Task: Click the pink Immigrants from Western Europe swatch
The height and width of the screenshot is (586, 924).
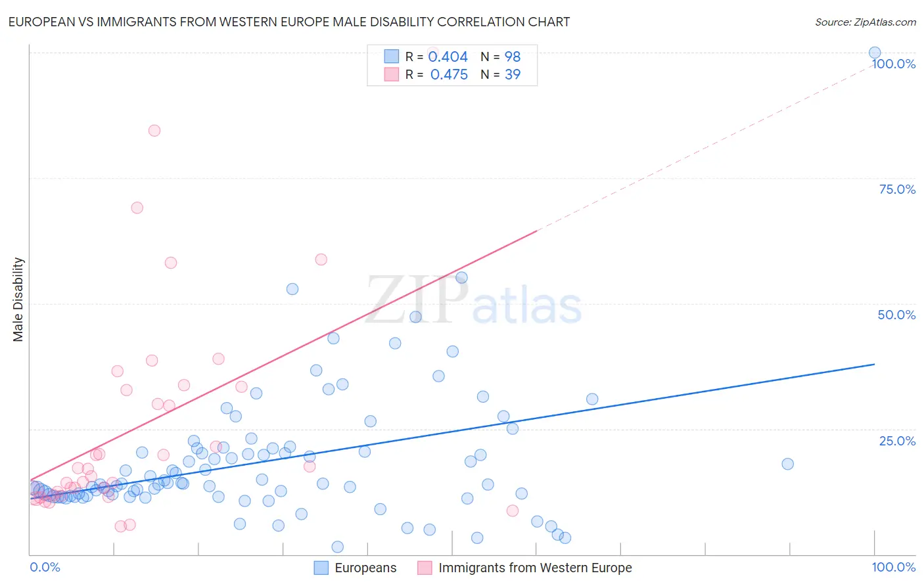Action: 425,568
